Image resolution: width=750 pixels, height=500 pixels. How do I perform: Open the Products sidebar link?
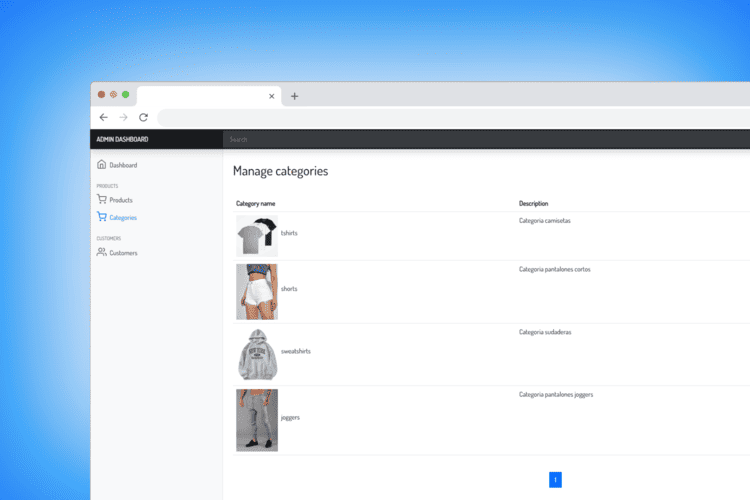coord(121,200)
